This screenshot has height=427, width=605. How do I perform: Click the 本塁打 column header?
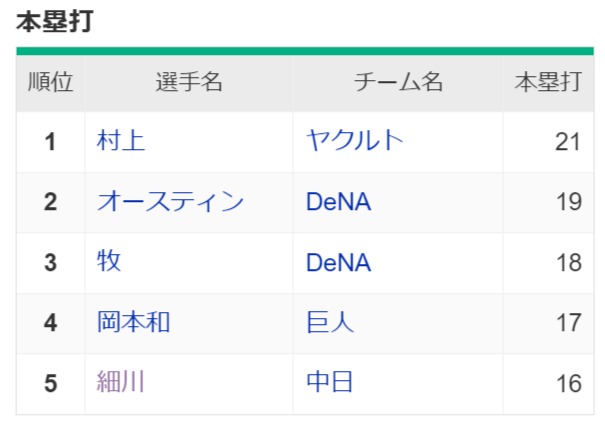click(x=548, y=83)
